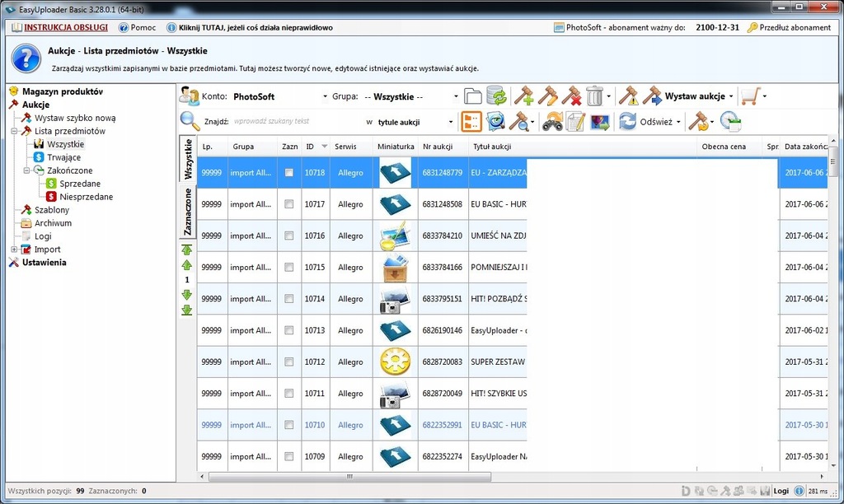Click the trash can icon
The height and width of the screenshot is (504, 844).
pyautogui.click(x=595, y=96)
